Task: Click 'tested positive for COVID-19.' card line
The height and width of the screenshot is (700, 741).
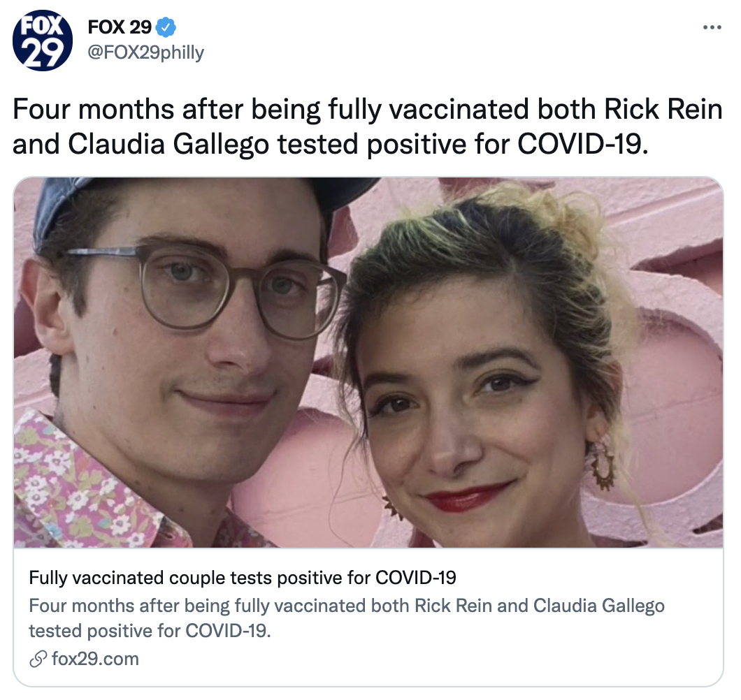Action: click(150, 631)
